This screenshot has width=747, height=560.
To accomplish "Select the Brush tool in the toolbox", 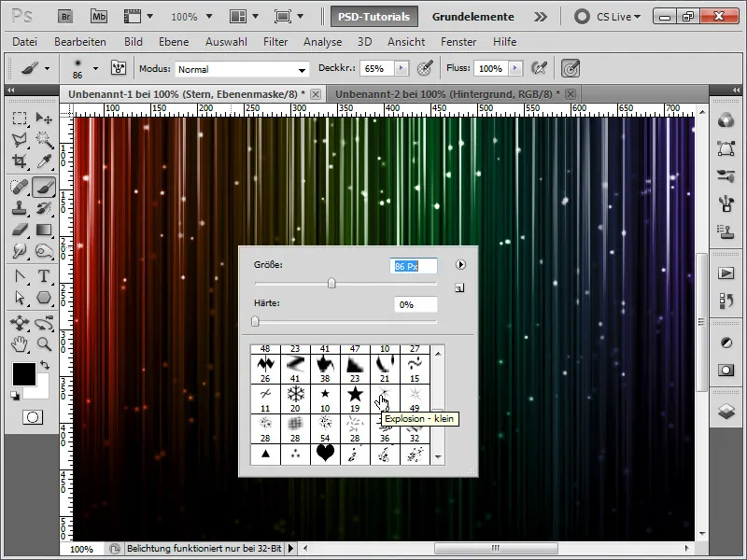I will (x=44, y=187).
